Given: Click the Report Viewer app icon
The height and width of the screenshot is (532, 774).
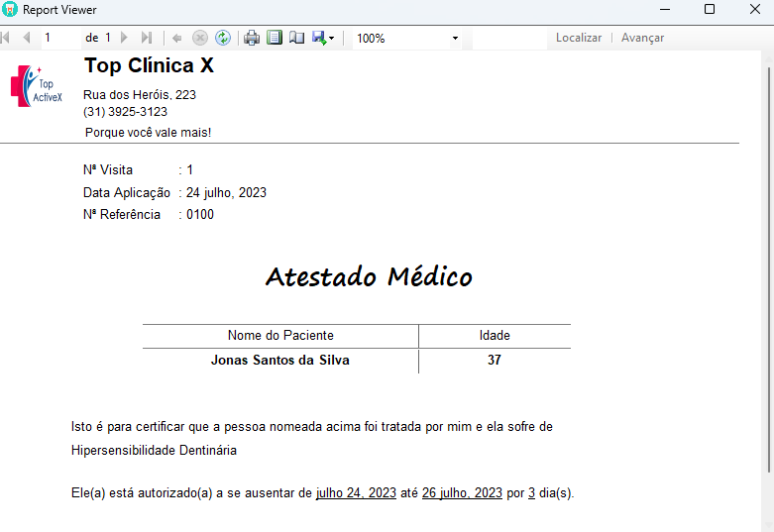Looking at the screenshot, I should click(9, 9).
